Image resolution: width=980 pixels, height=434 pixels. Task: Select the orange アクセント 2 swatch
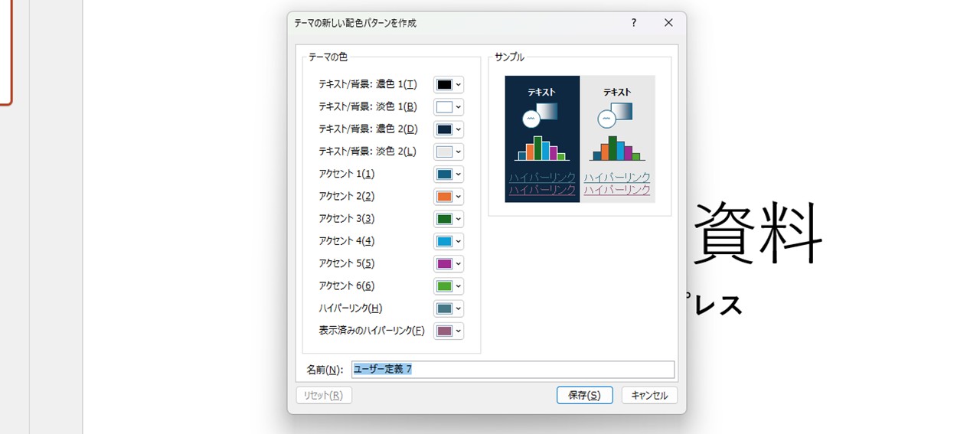click(445, 197)
